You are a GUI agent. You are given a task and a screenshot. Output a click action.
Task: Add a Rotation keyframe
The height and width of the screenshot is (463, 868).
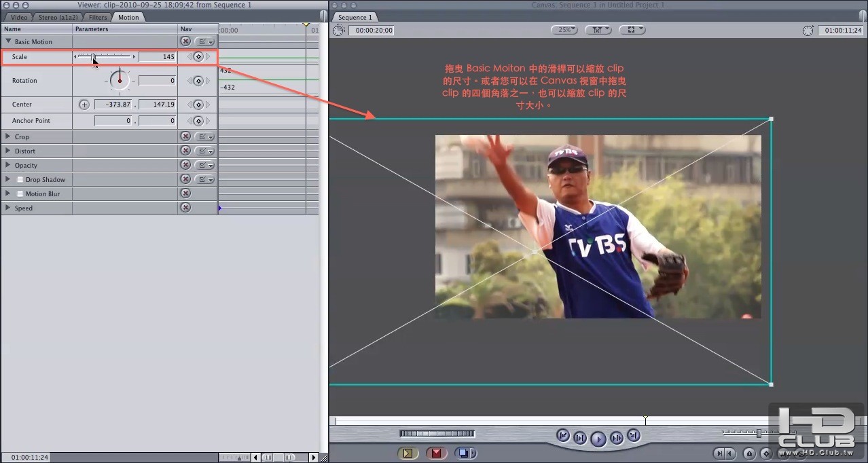(x=198, y=81)
